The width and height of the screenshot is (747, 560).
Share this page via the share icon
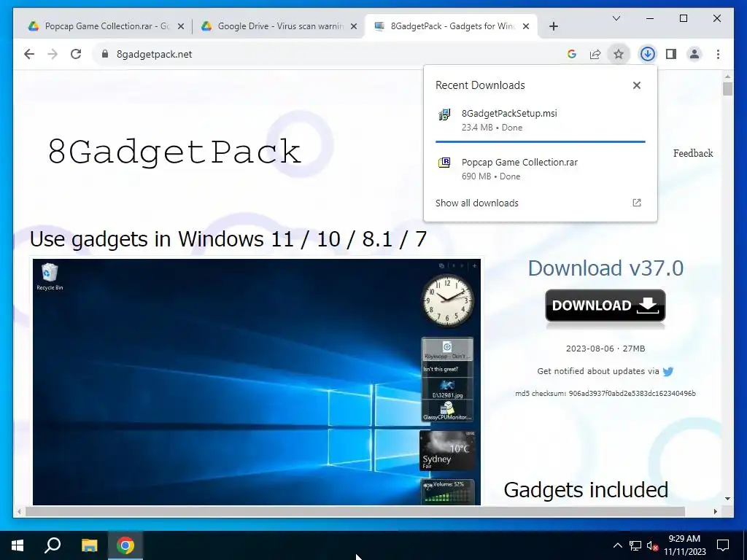[595, 54]
